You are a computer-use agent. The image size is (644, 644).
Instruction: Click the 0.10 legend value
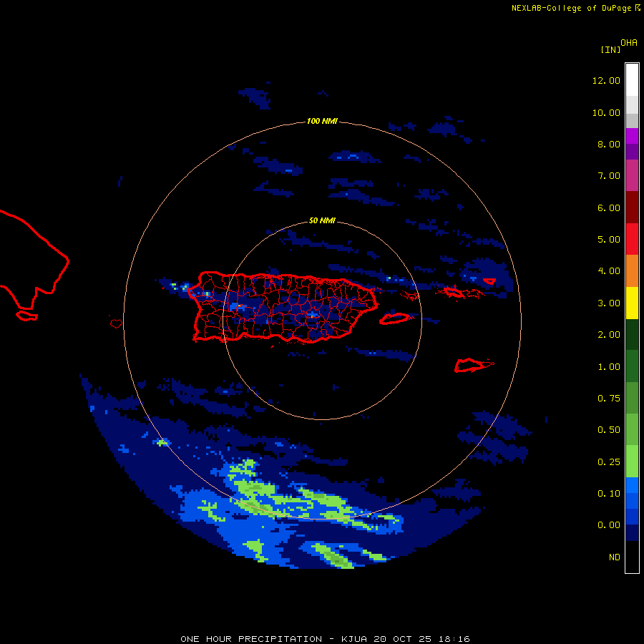coord(609,494)
